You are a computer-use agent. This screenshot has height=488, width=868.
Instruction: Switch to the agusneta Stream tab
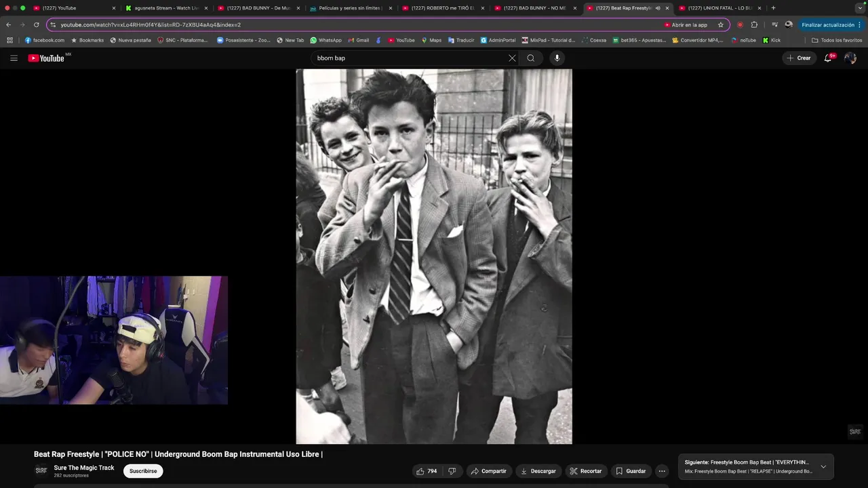[166, 8]
